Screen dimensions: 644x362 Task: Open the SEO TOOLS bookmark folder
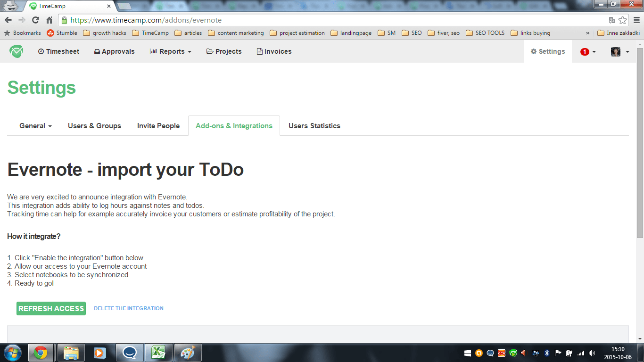485,33
